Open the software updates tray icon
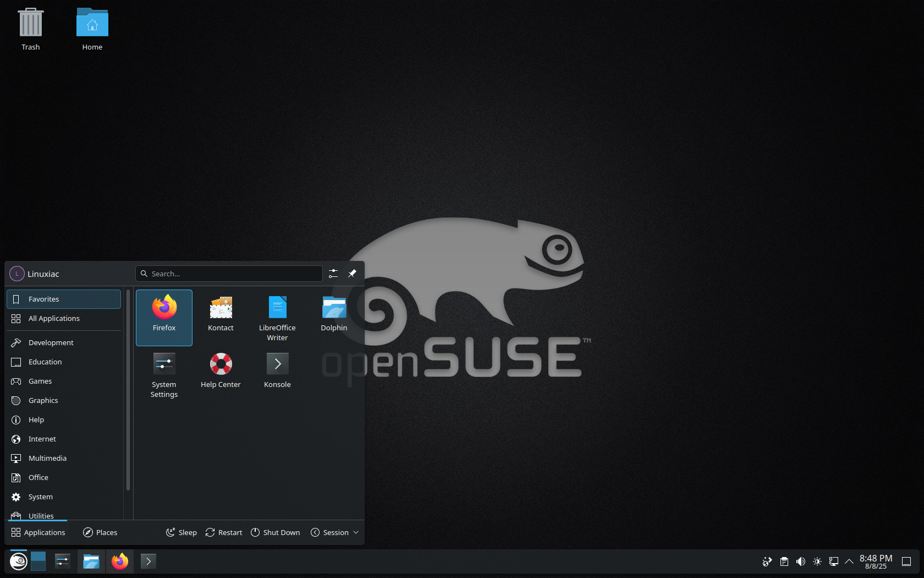 pyautogui.click(x=767, y=561)
